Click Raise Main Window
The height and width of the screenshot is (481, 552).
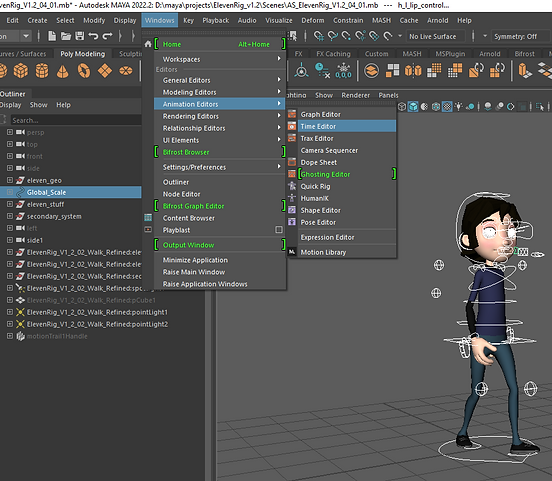pyautogui.click(x=220, y=272)
